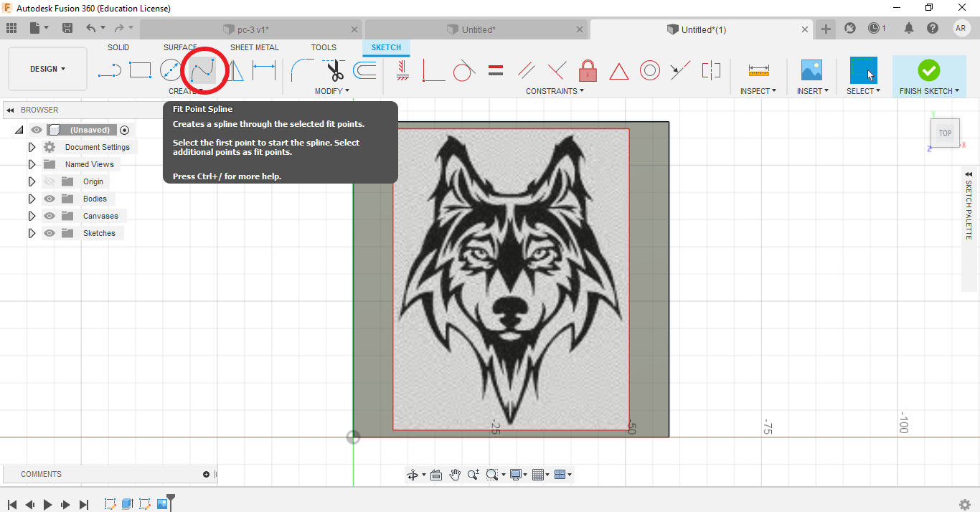Viewport: 980px width, 512px height.
Task: Click the TOP face of view cube
Action: (945, 133)
